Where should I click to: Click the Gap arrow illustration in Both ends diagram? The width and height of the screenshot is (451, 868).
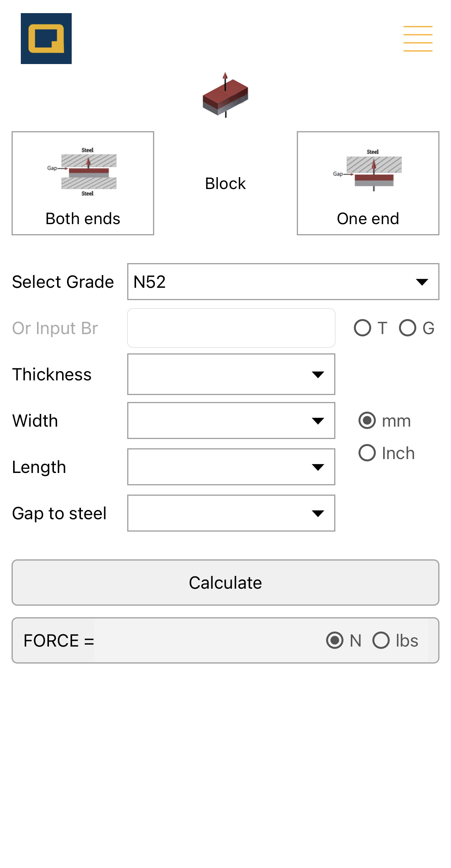(x=58, y=169)
